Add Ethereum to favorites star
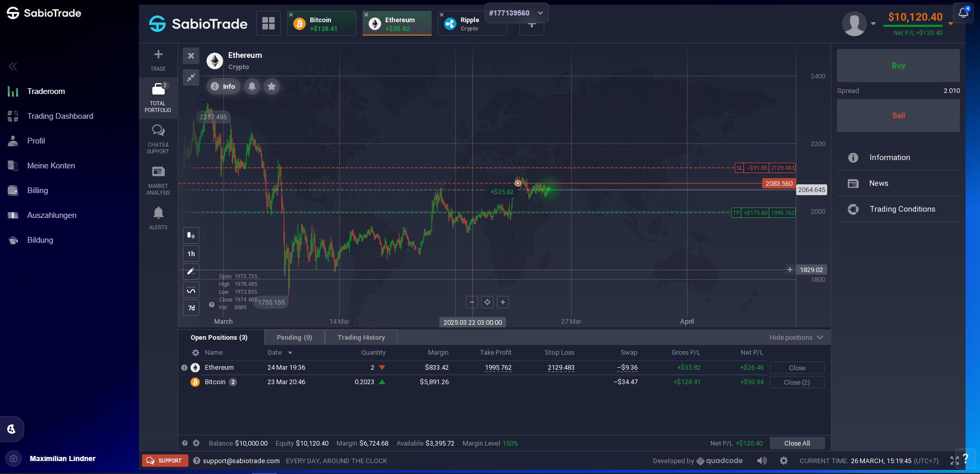The height and width of the screenshot is (474, 980). tap(272, 86)
